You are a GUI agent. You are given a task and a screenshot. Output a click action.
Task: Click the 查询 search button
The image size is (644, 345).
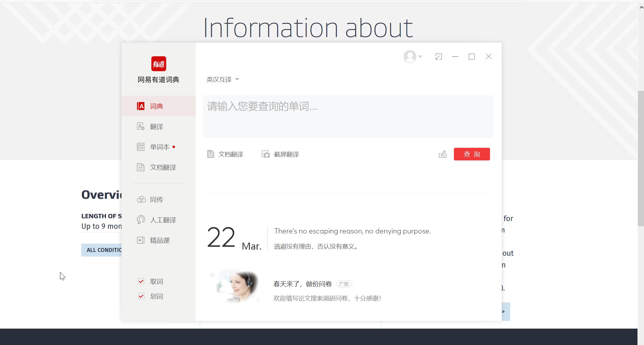pyautogui.click(x=471, y=154)
